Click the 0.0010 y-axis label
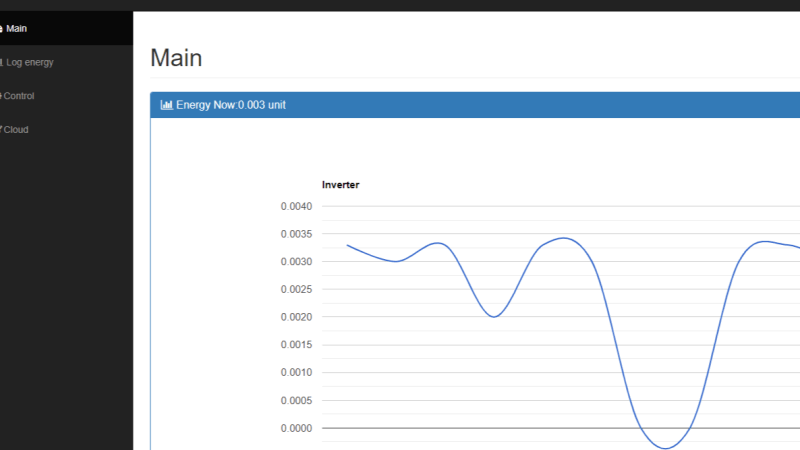 point(297,372)
